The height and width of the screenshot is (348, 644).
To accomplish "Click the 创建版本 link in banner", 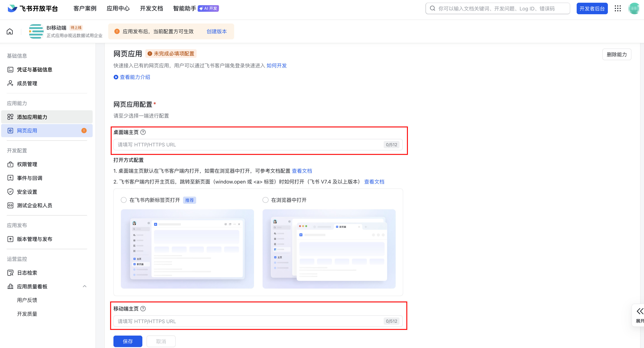I will click(216, 31).
